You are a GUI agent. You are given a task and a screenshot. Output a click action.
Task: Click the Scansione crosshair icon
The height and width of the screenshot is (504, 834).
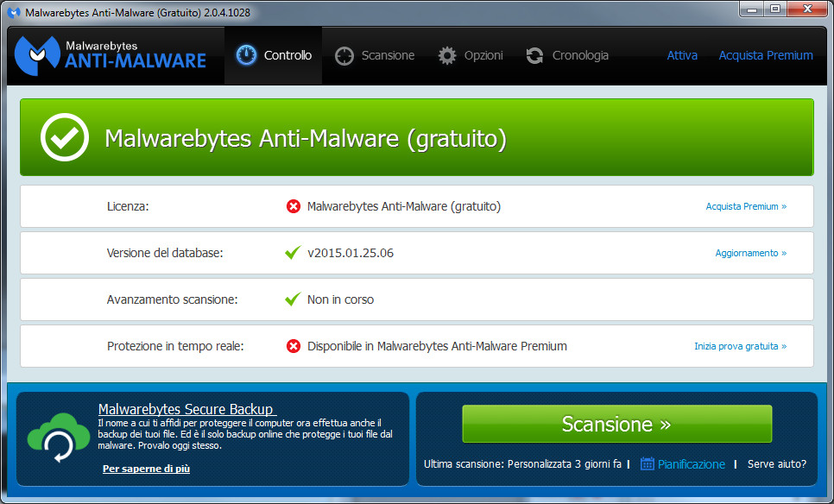[x=344, y=56]
